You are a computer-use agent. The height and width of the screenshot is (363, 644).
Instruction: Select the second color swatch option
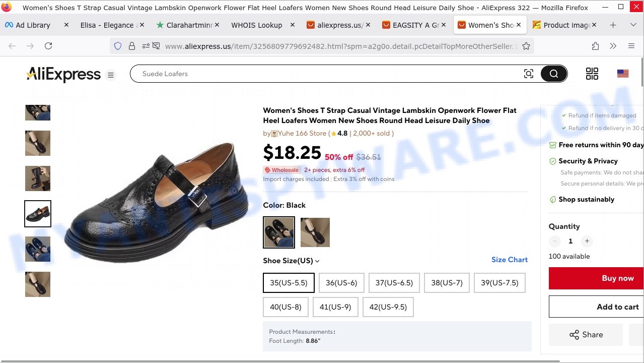(315, 232)
